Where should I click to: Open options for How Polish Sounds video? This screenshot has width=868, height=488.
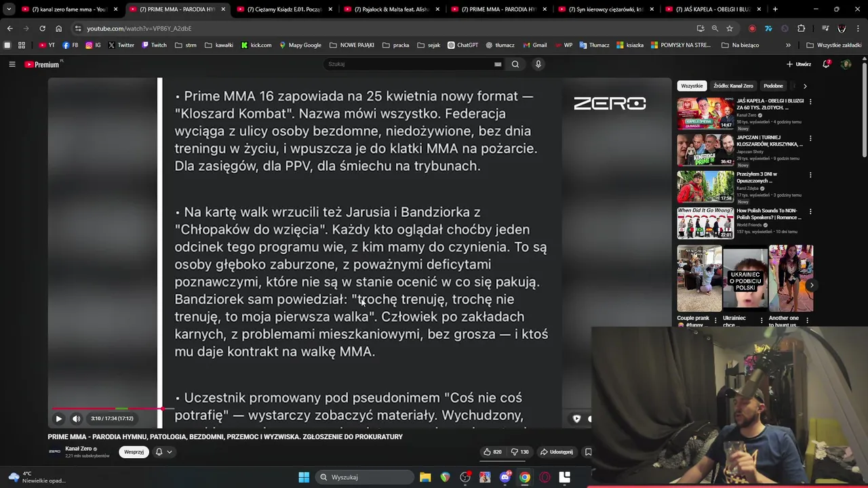[810, 211]
